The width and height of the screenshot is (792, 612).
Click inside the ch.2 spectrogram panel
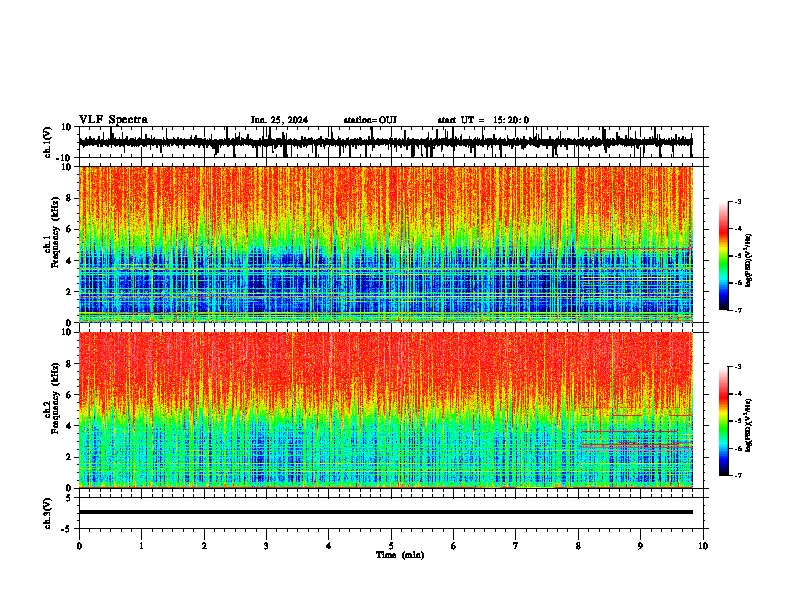pos(385,410)
